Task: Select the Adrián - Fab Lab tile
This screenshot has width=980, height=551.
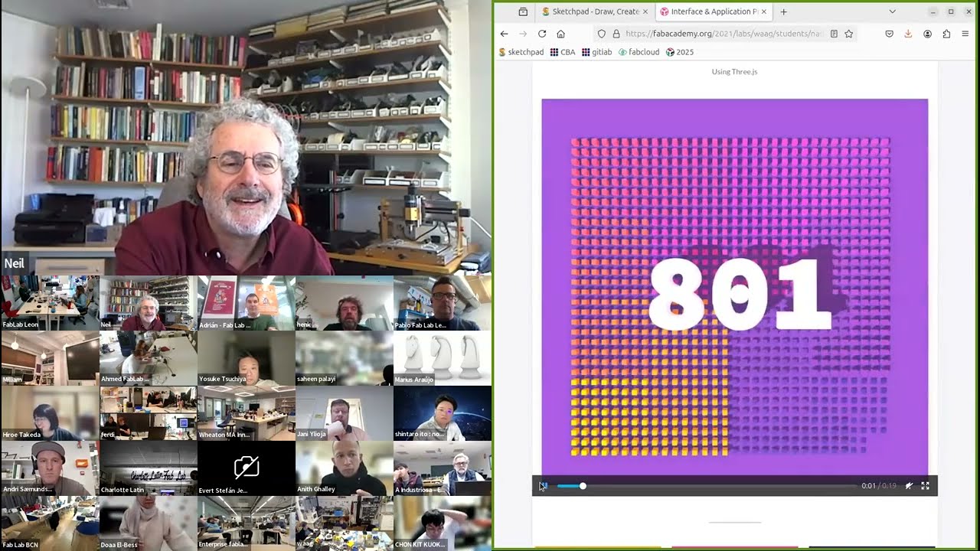Action: (x=246, y=303)
